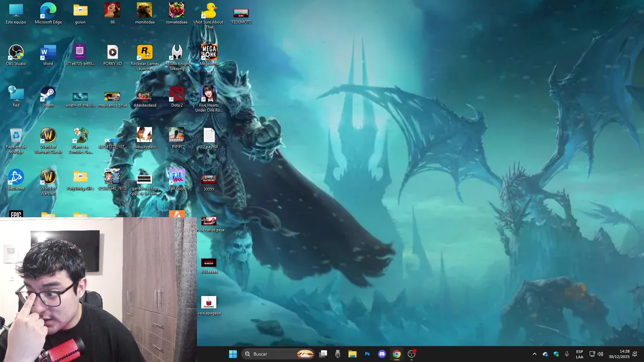Open the microphone app in the taskbar
Viewport: 644px width, 362px height.
click(338, 354)
